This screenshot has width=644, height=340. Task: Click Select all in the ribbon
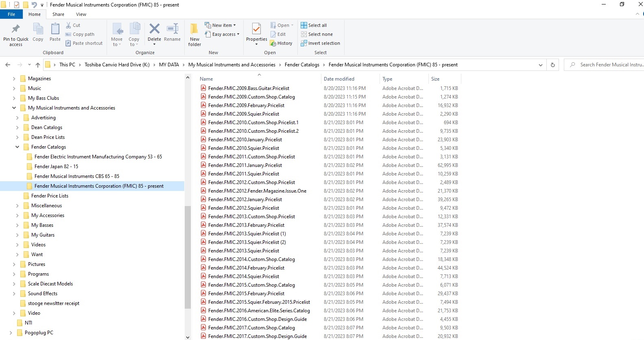click(x=314, y=25)
